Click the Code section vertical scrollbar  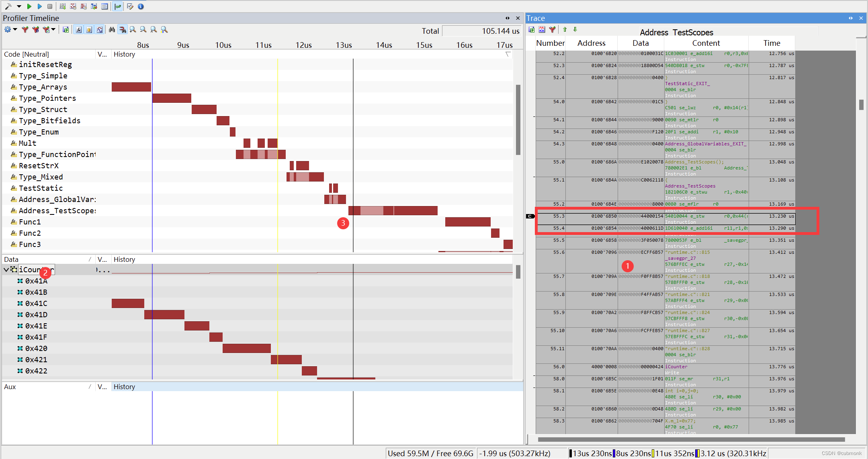tap(518, 120)
